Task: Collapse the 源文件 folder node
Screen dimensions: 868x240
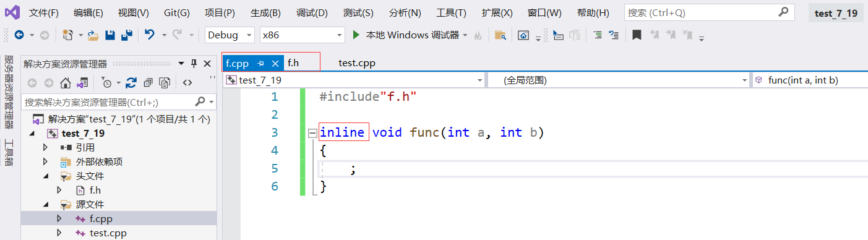Action: [x=45, y=204]
